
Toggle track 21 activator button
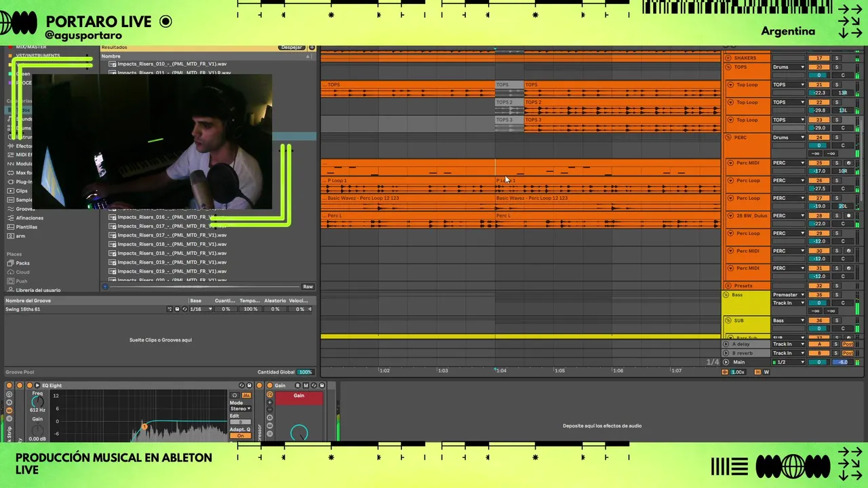[818, 85]
